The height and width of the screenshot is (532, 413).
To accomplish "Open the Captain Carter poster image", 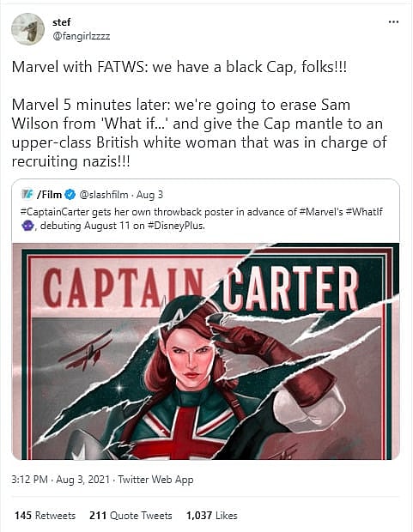I will pyautogui.click(x=205, y=351).
